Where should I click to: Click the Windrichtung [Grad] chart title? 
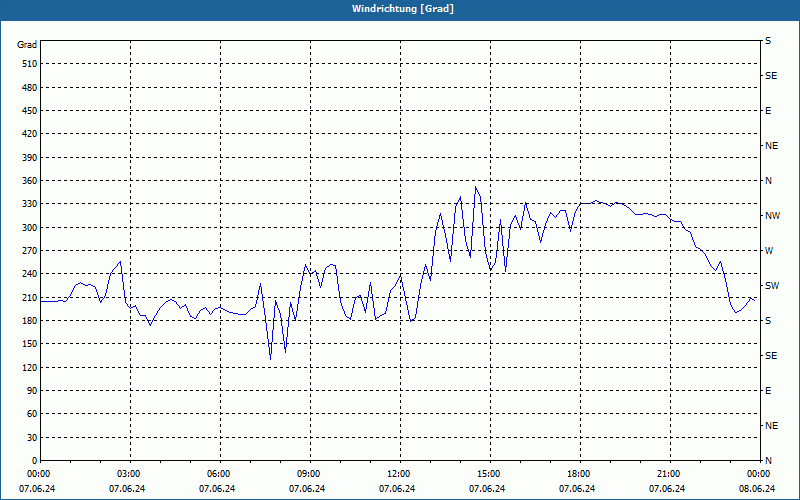(x=403, y=9)
